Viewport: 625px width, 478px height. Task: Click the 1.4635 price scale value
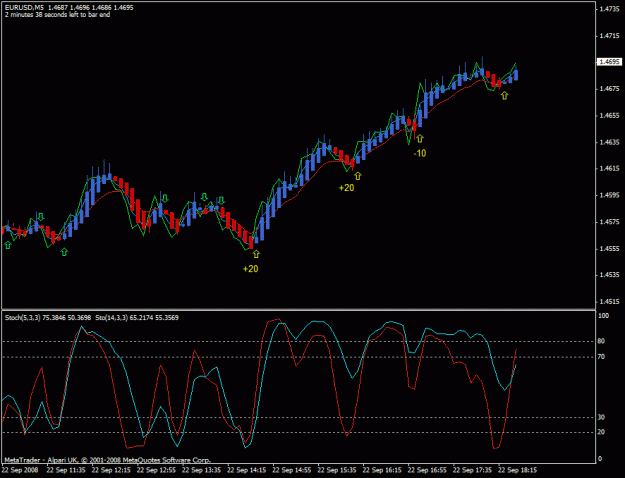610,142
